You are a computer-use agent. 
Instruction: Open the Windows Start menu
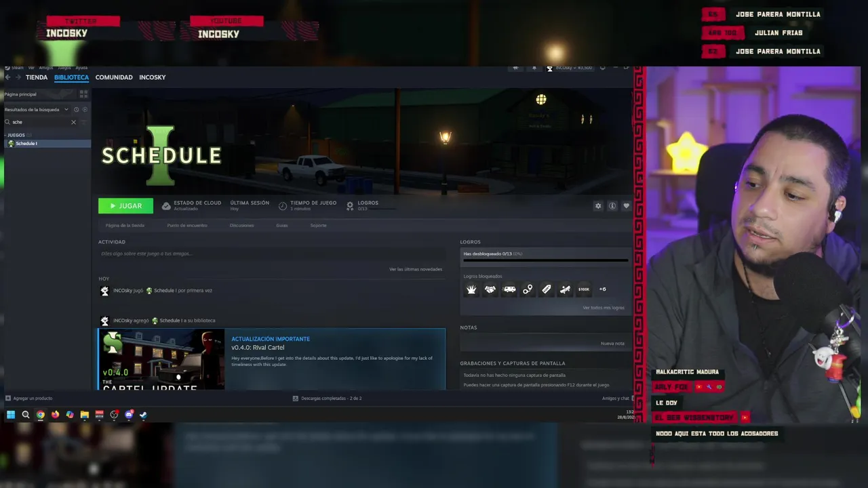tap(11, 415)
